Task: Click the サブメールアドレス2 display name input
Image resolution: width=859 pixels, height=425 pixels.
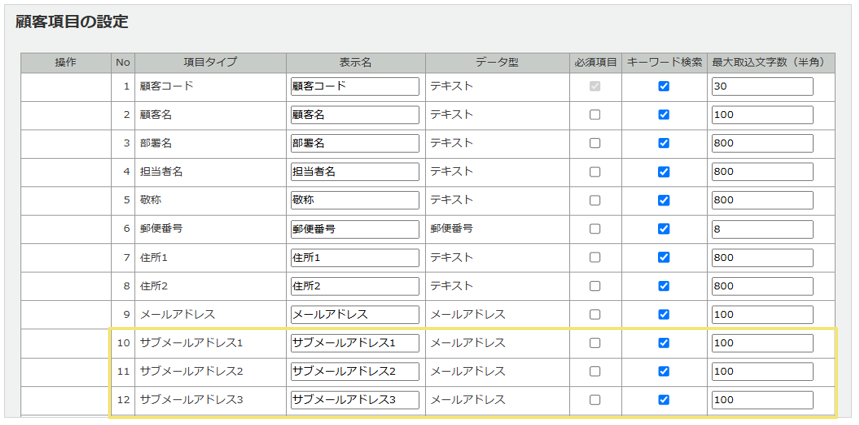Action: click(x=354, y=372)
